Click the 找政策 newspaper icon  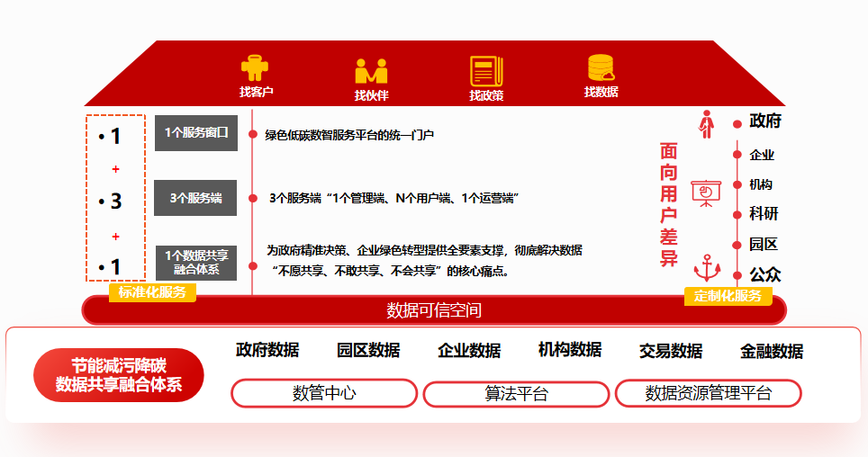click(486, 71)
